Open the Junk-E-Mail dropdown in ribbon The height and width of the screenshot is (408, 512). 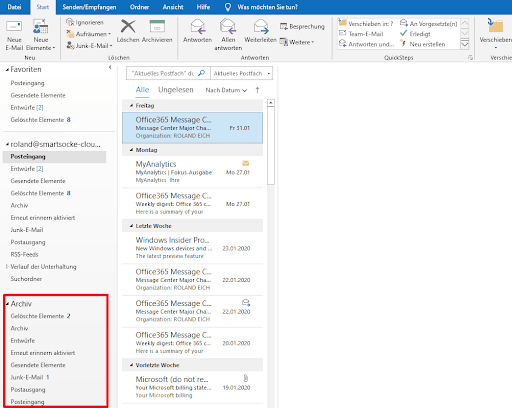point(89,45)
